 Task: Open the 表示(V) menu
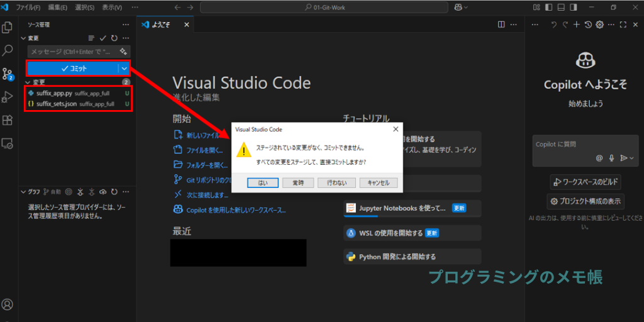coord(112,8)
